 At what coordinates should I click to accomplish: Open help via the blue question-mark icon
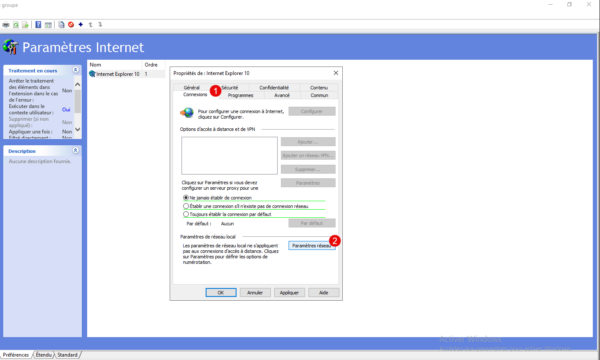pos(38,25)
